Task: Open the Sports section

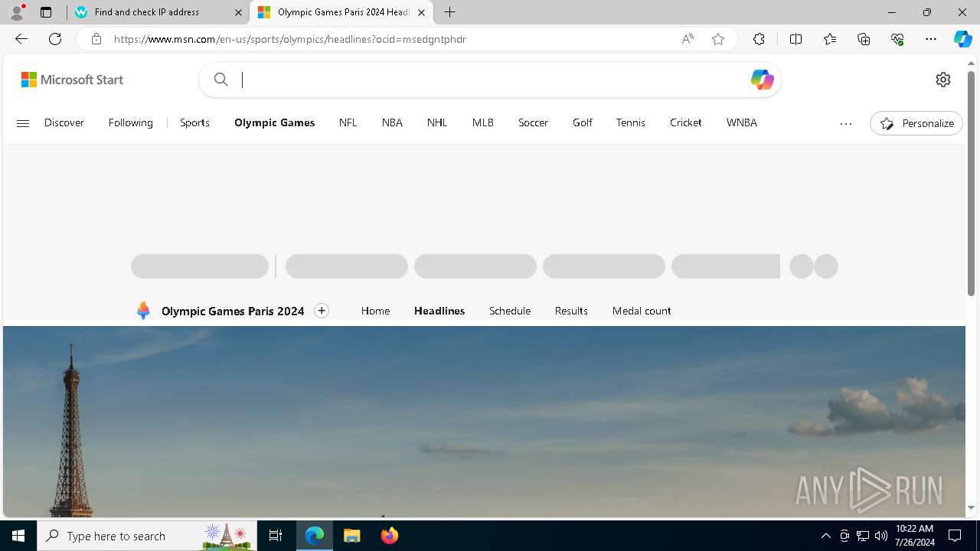Action: point(194,122)
